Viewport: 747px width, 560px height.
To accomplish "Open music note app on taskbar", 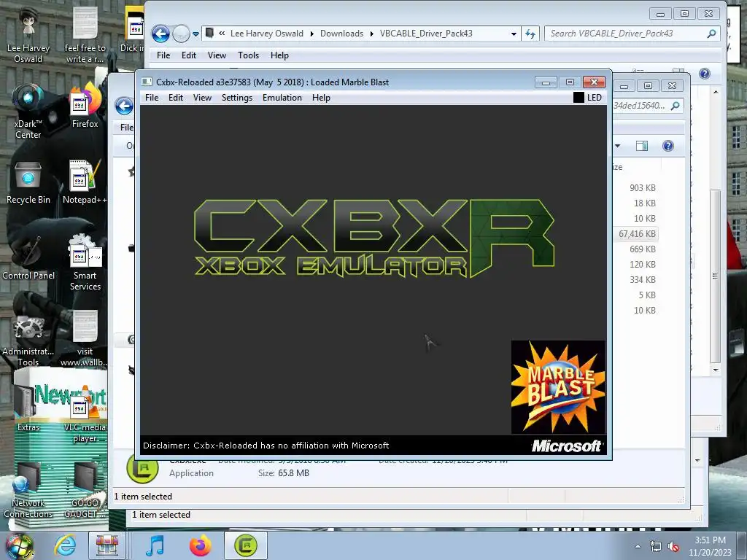I will click(x=155, y=545).
